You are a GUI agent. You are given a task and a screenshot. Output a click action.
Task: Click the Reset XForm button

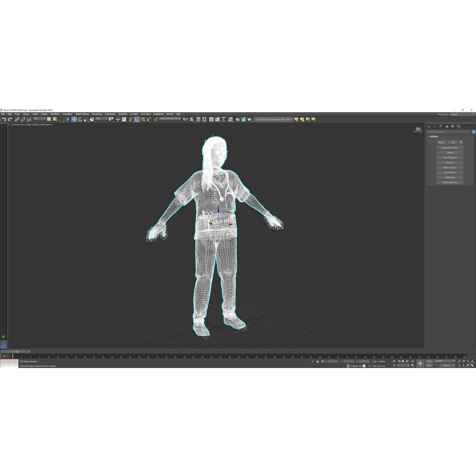coord(450,172)
